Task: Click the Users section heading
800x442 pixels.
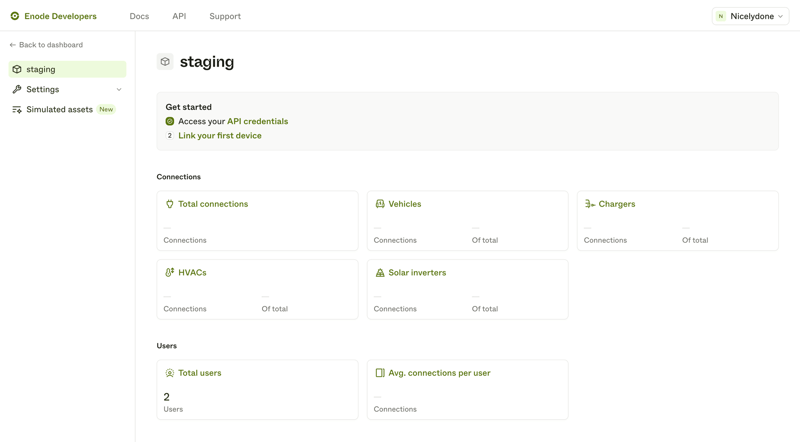Action: [166, 346]
